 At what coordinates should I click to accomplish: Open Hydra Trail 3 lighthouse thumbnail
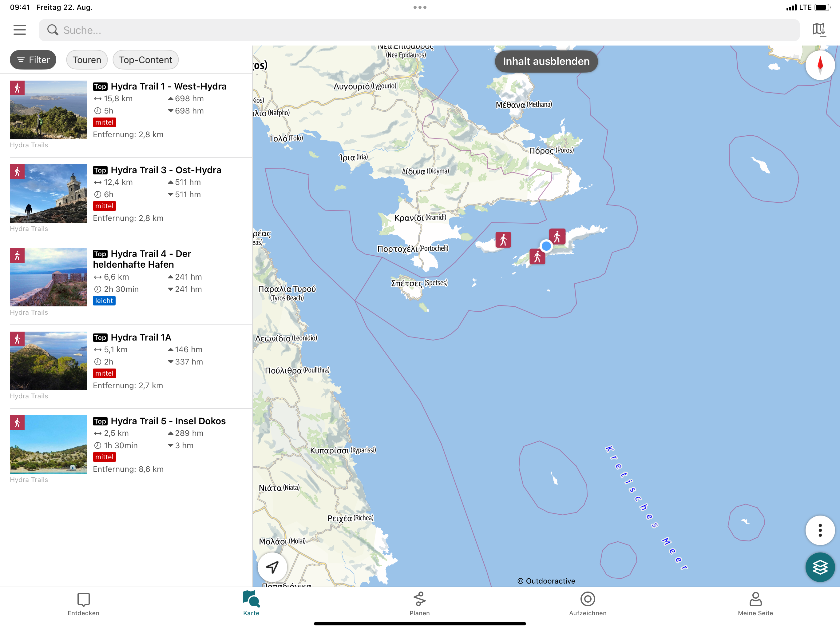(49, 193)
